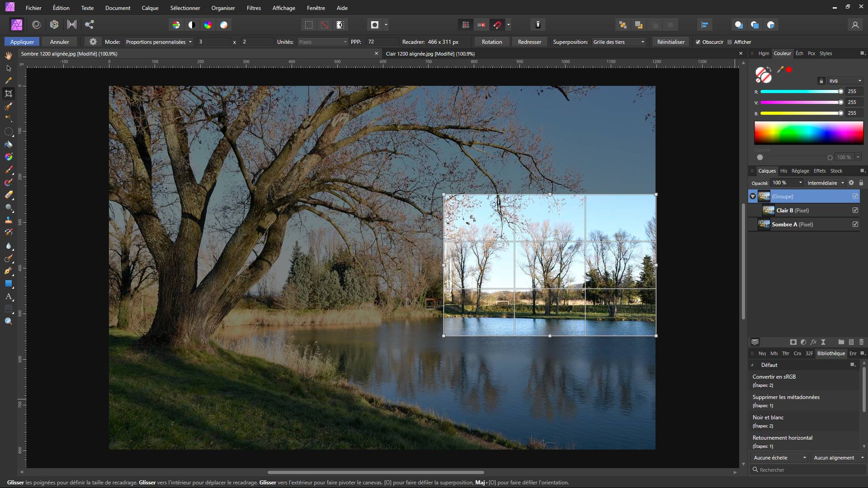This screenshot has width=868, height=488.
Task: Switch to the Liquify persona icon
Action: click(x=37, y=25)
